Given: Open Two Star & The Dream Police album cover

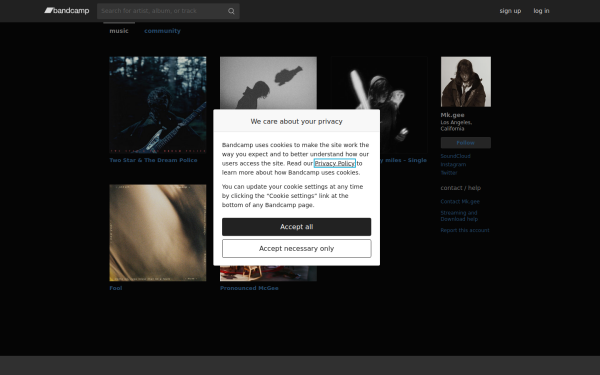Looking at the screenshot, I should [x=158, y=105].
